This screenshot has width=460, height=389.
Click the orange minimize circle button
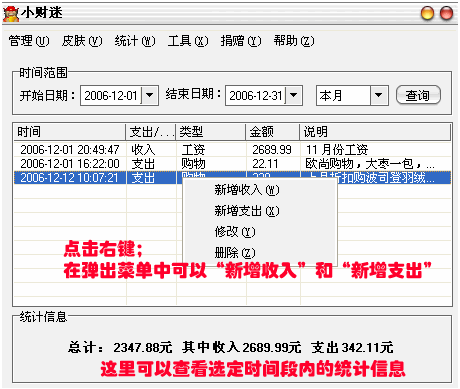point(427,13)
